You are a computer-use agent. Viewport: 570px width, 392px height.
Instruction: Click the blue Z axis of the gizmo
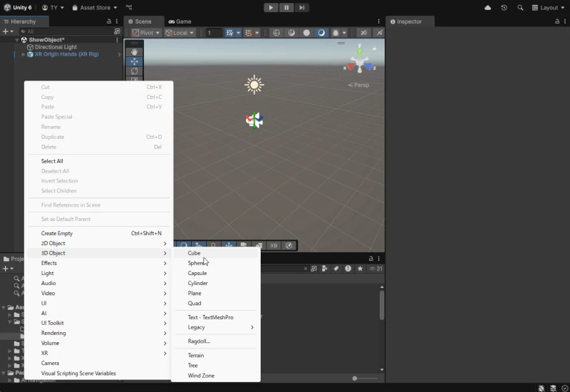pyautogui.click(x=369, y=67)
